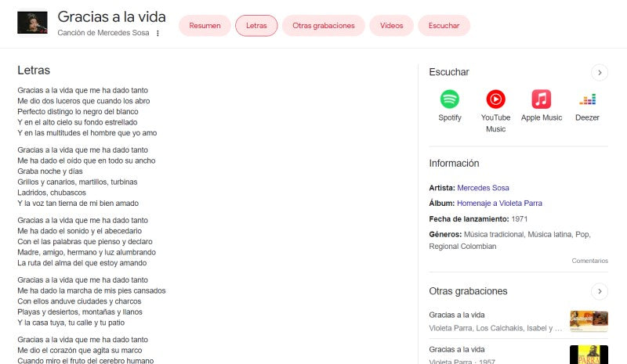Click the Géneros information line
627x364 pixels.
coord(510,240)
